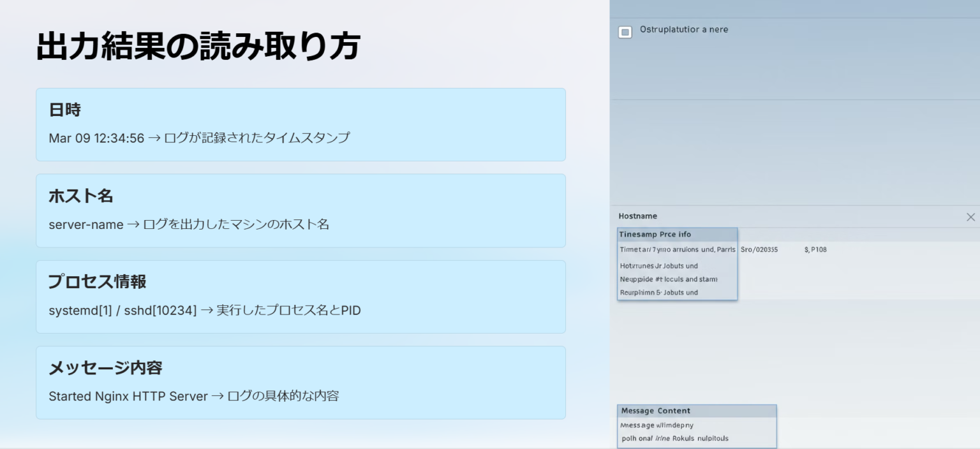
Task: Click the Sro/020355 table entry
Action: pos(758,249)
